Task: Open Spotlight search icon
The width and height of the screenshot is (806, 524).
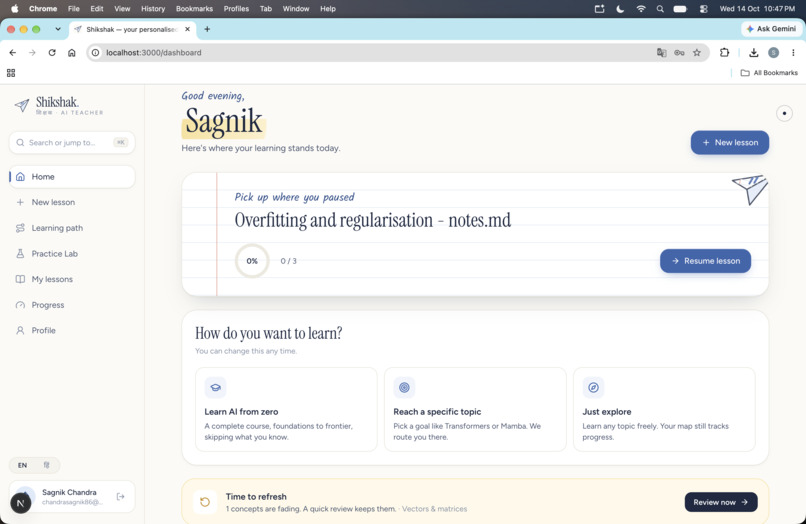Action: (660, 9)
